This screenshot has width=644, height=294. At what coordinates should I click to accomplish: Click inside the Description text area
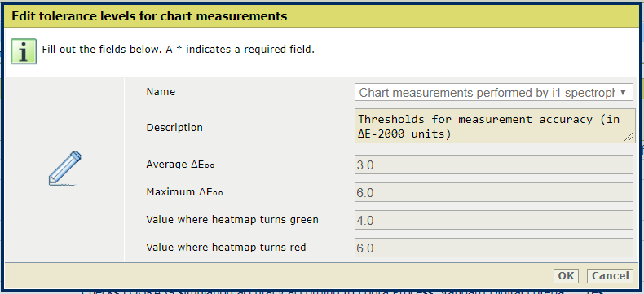[495, 126]
